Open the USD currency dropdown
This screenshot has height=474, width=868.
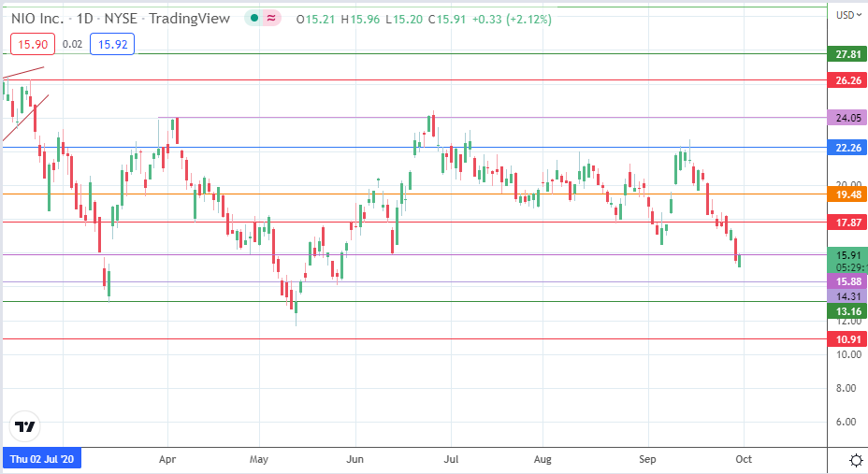[x=848, y=15]
